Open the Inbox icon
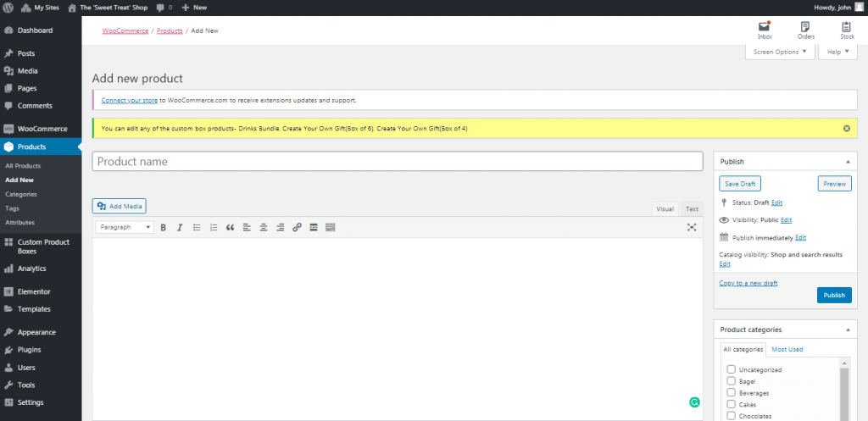The image size is (868, 421). pos(765,30)
